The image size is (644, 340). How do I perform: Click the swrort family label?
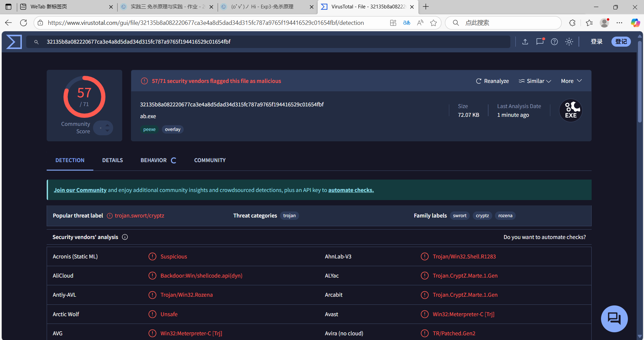tap(460, 215)
